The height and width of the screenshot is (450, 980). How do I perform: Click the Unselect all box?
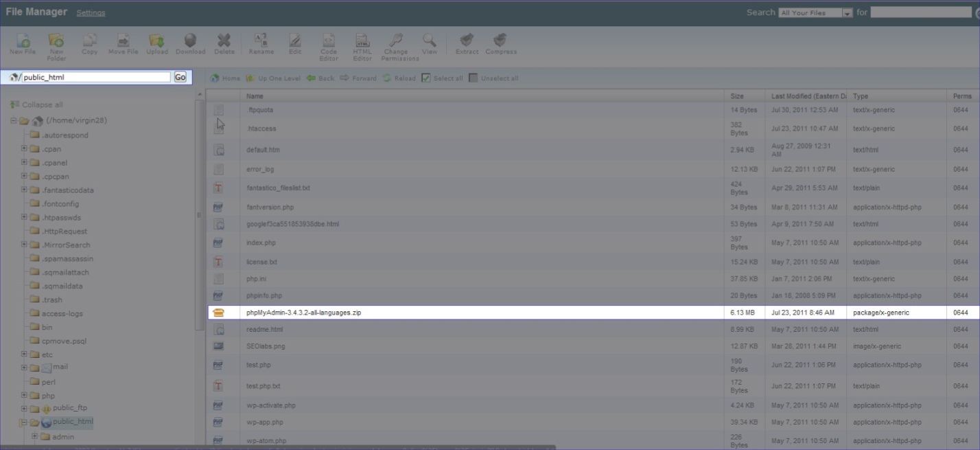(473, 78)
